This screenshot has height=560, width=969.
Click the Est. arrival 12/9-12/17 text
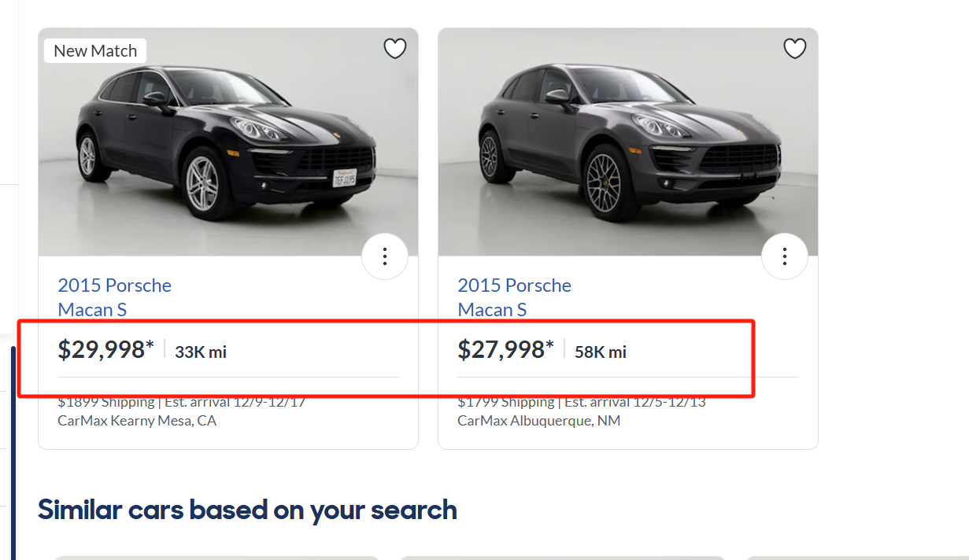tap(235, 403)
